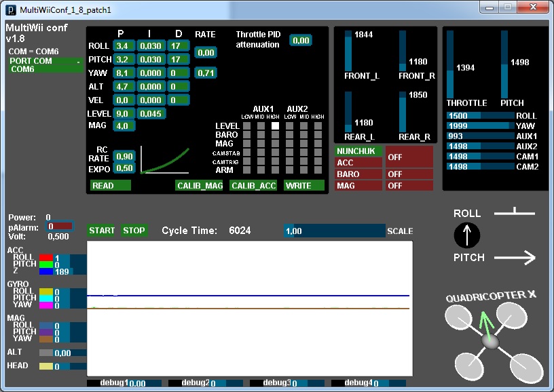Click the Quadricopter X model diagram
The height and width of the screenshot is (392, 554).
pos(492,340)
